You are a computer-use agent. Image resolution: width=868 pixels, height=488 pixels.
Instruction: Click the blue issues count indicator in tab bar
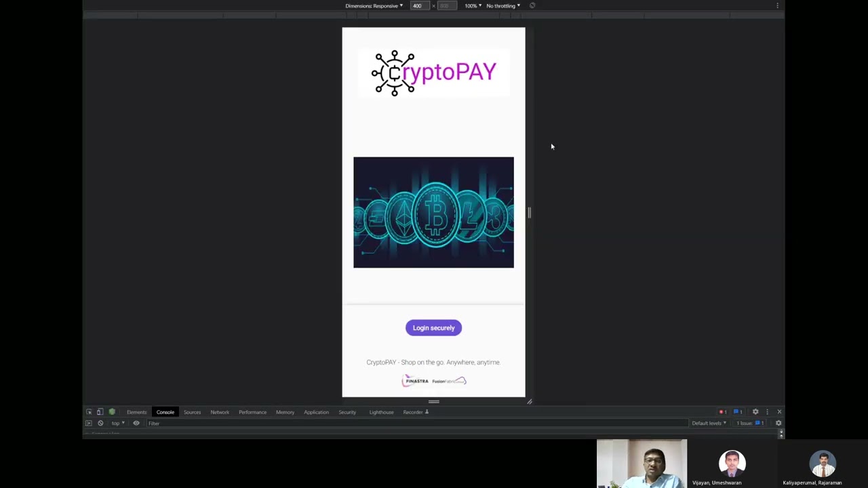(x=738, y=412)
